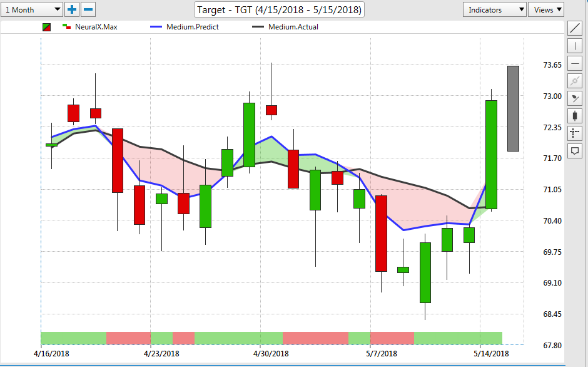Viewport: 588px width, 367px height.
Task: Click the small NeuralX.Max color marker
Action: tap(66, 26)
